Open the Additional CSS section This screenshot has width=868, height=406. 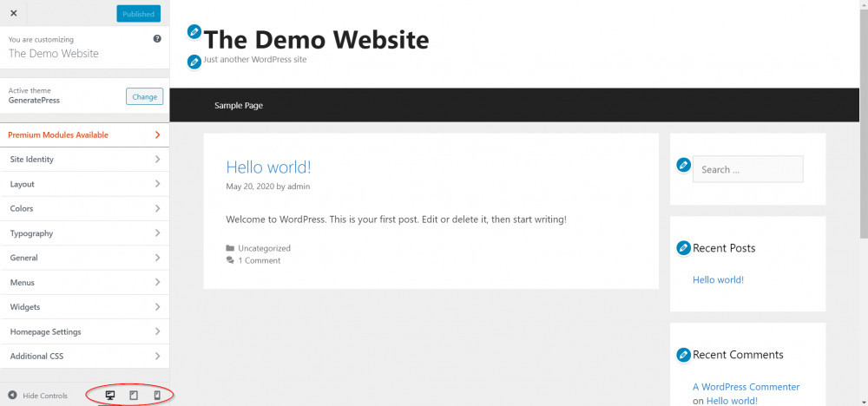(x=84, y=357)
